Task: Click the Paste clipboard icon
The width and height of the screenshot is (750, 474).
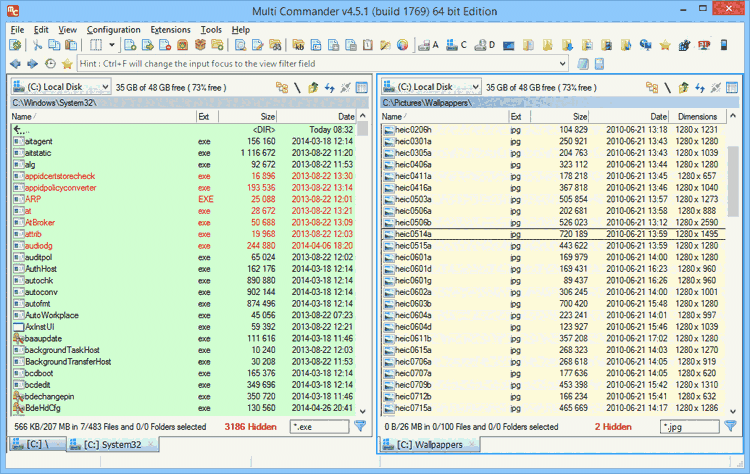Action: tap(71, 45)
